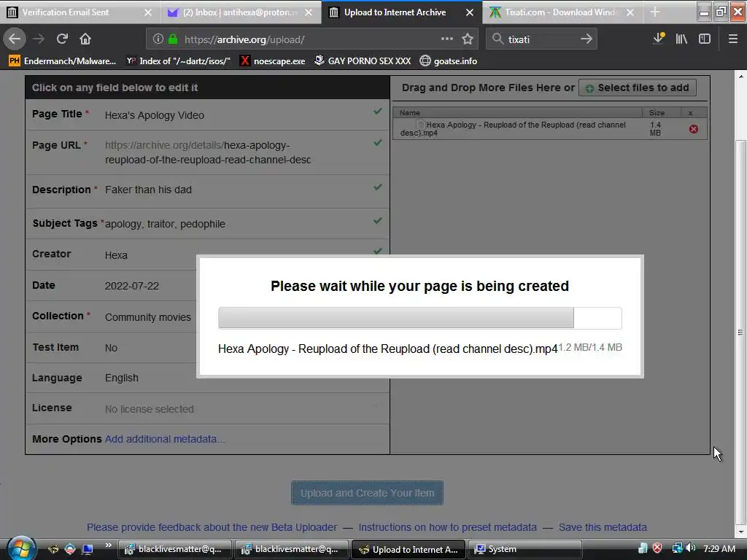Toggle the sidebar view icon
Viewport: 747px width, 560px height.
[x=705, y=39]
